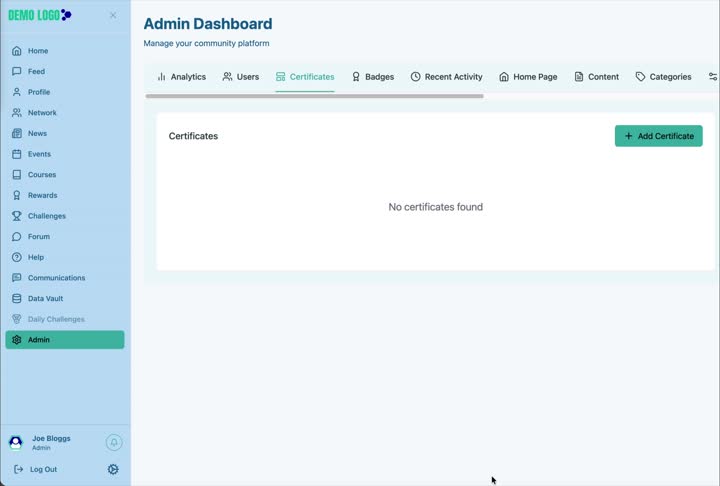Click 'Manage your community platform' subtitle
Image resolution: width=720 pixels, height=486 pixels.
[207, 44]
